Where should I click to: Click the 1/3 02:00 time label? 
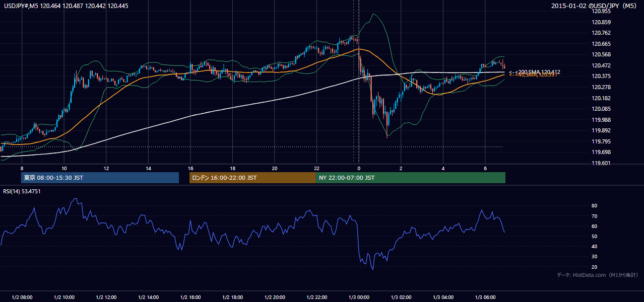pyautogui.click(x=401, y=297)
